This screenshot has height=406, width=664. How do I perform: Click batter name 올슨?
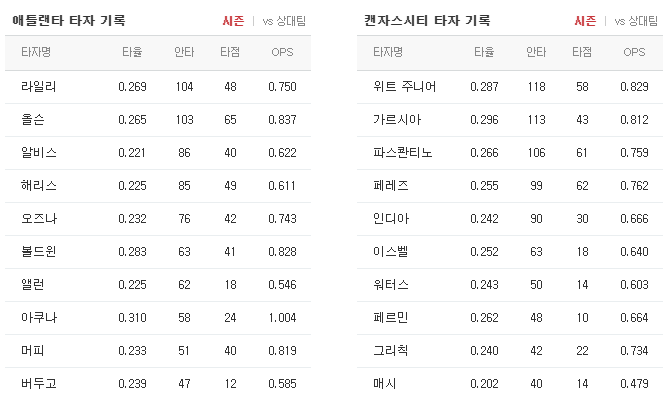click(33, 120)
